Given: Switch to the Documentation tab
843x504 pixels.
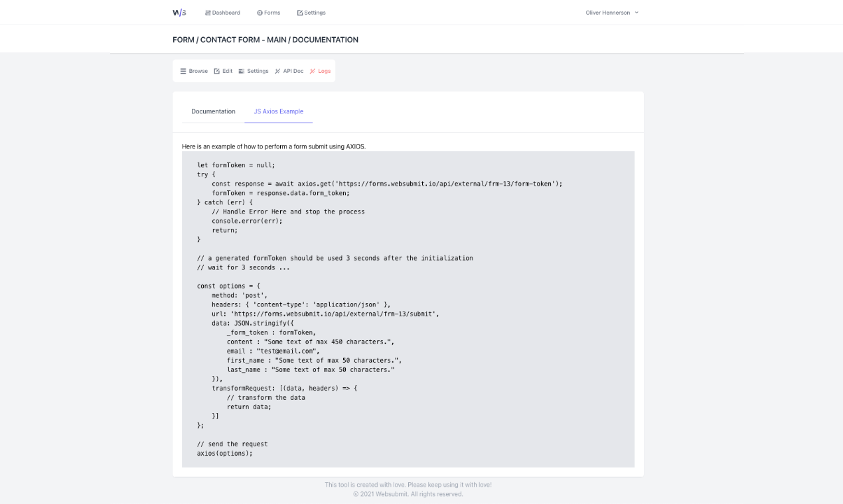Looking at the screenshot, I should pyautogui.click(x=212, y=111).
